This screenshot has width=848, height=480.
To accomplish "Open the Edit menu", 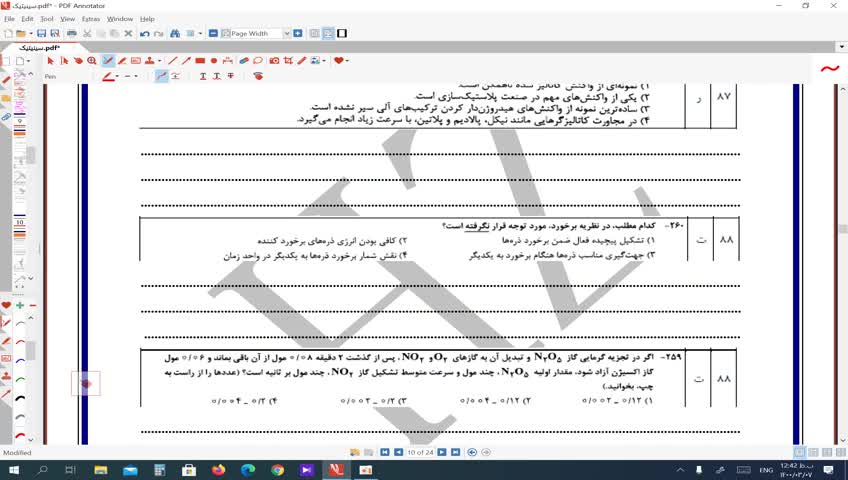I will pyautogui.click(x=27, y=19).
